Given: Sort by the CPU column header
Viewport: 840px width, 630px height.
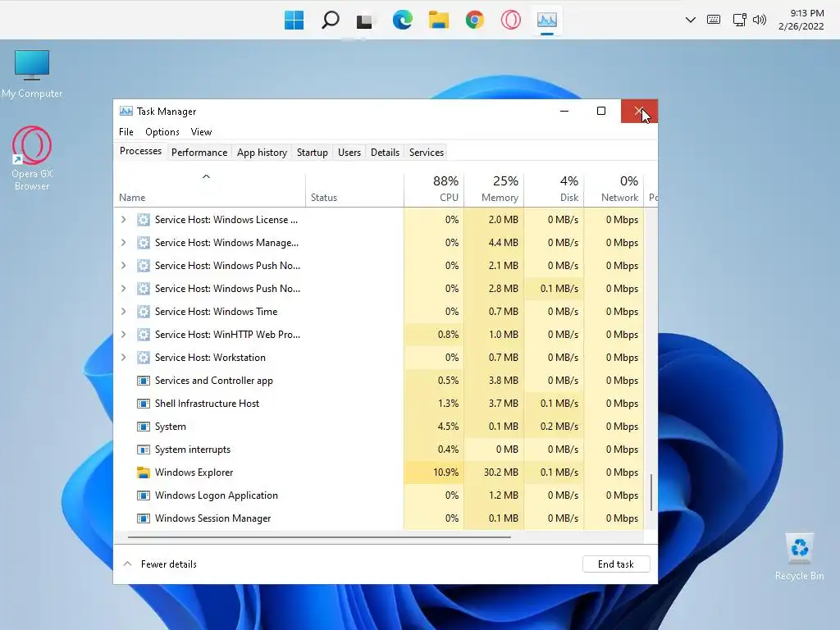Looking at the screenshot, I should click(x=434, y=189).
